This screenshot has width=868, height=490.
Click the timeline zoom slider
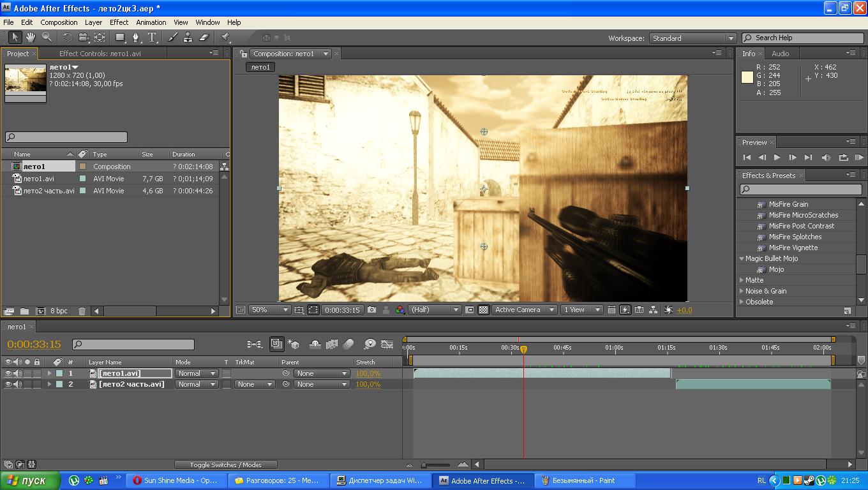tap(436, 464)
